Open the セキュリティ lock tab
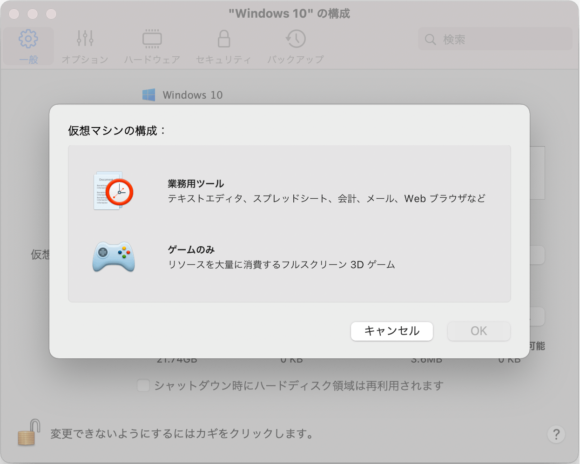Screen dimensions: 580x464 tap(223, 46)
